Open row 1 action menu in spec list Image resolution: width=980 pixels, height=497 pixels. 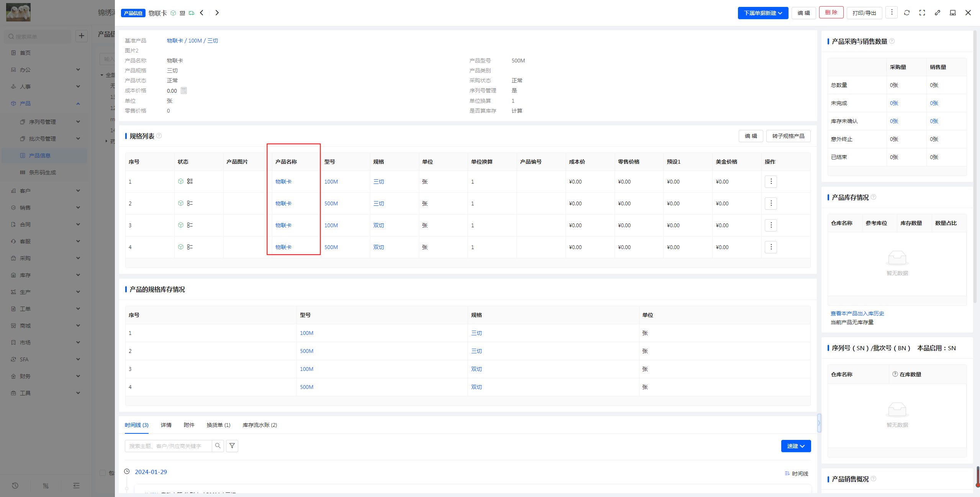pyautogui.click(x=771, y=182)
